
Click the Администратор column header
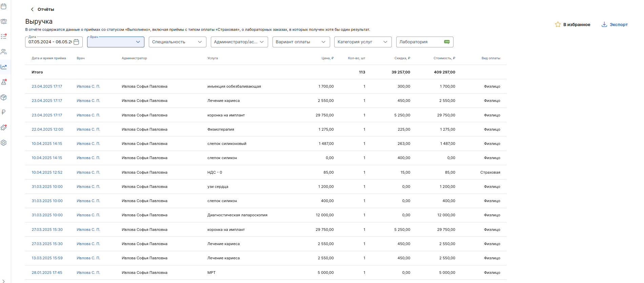[134, 58]
